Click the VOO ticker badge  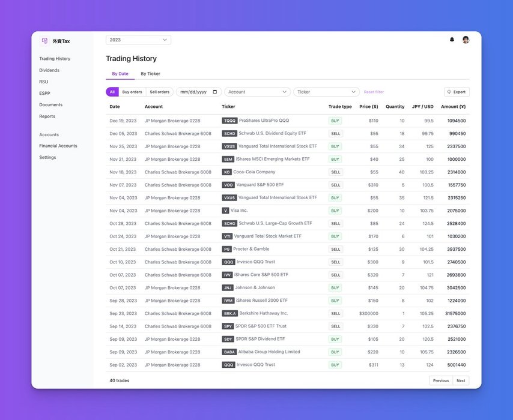pos(228,185)
